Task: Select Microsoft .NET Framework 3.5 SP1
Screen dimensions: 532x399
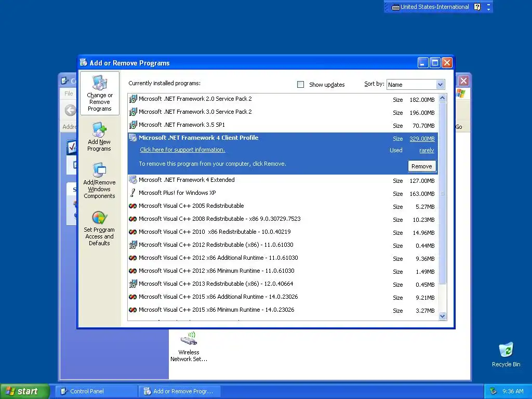Action: coord(283,125)
